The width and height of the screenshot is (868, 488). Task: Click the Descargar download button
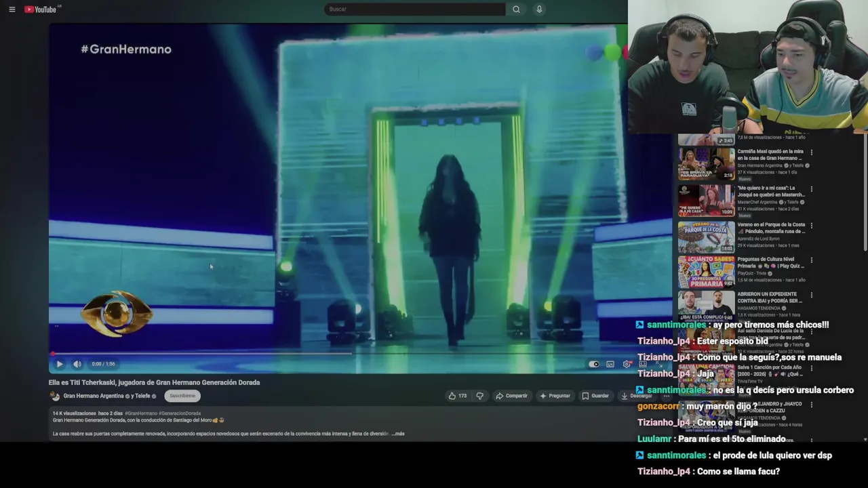point(636,396)
